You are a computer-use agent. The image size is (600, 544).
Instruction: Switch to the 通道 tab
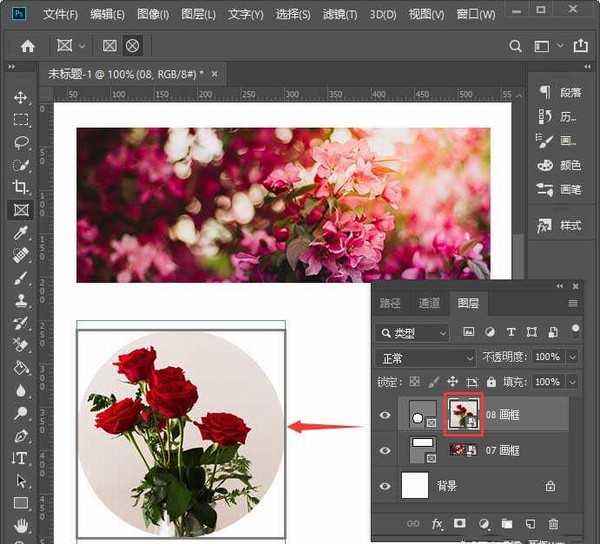(429, 303)
